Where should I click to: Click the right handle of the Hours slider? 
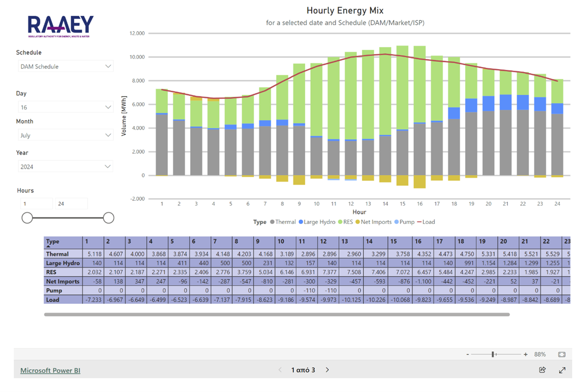pyautogui.click(x=108, y=218)
